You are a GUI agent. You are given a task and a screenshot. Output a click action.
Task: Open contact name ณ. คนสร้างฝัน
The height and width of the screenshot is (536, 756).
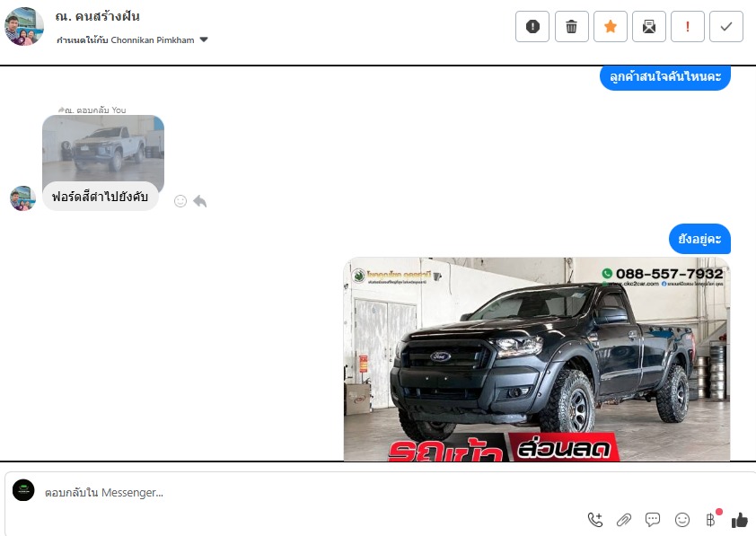click(x=97, y=16)
